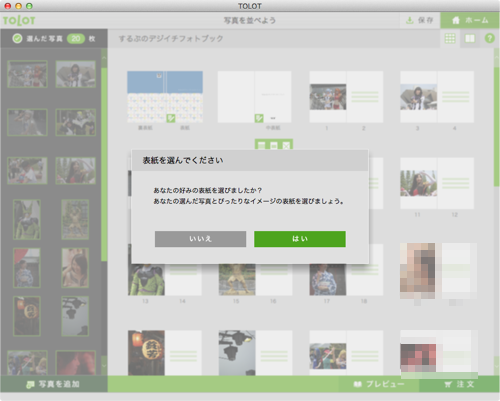Click 写真を追加 add photos button
Viewport: 500px width, 401px height.
coord(53,384)
